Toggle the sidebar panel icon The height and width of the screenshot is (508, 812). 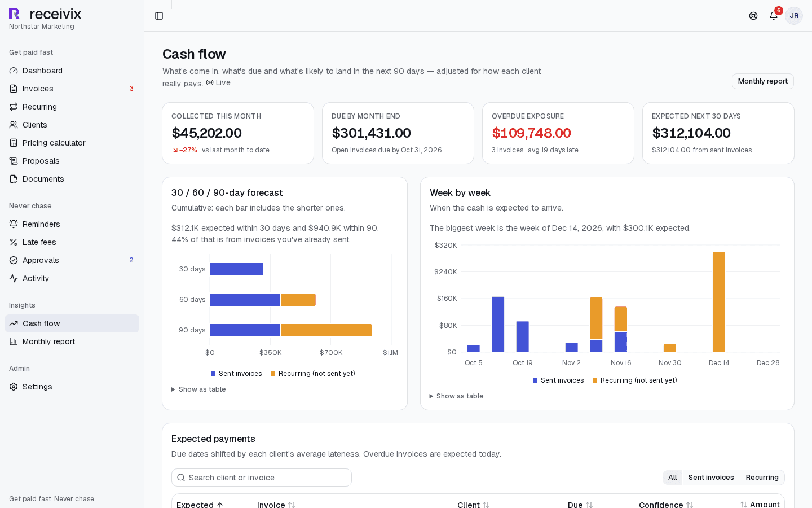pyautogui.click(x=159, y=16)
